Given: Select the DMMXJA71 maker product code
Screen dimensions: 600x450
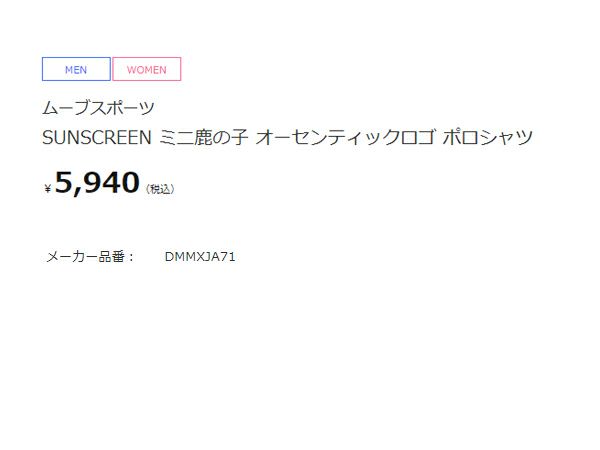Looking at the screenshot, I should tap(200, 256).
